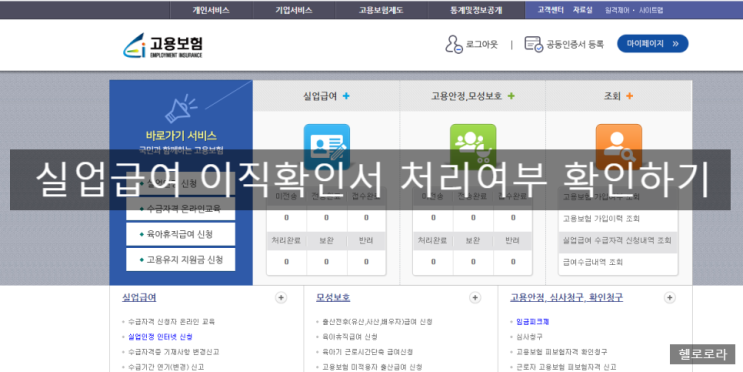743x372 pixels.
Task: Open 수급자격 신청자 온라인 교육 link
Action: pos(171,322)
